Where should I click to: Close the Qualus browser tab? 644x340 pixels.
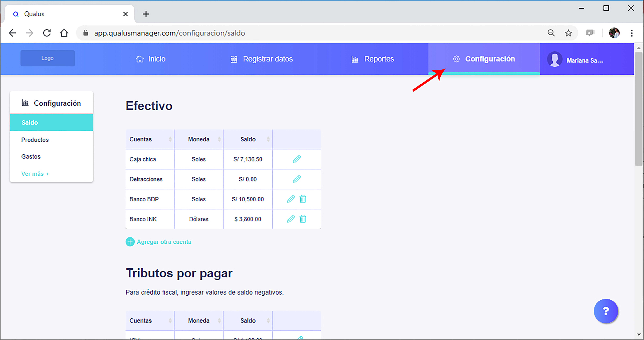click(x=125, y=14)
